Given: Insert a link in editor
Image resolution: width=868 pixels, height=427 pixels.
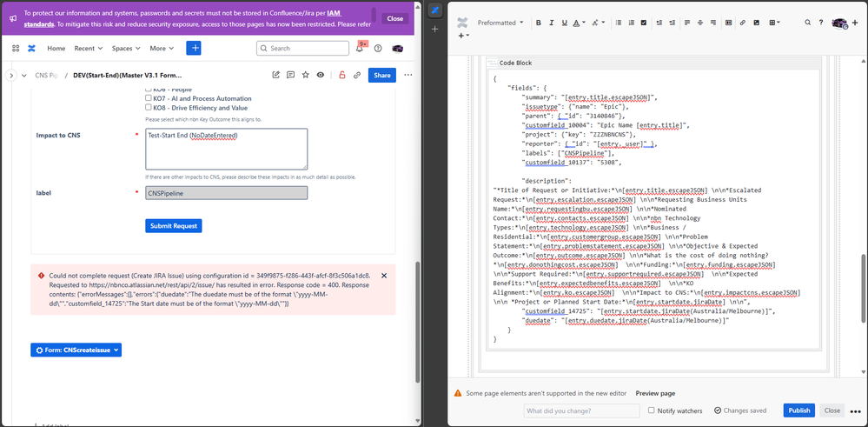Looking at the screenshot, I should 742,23.
